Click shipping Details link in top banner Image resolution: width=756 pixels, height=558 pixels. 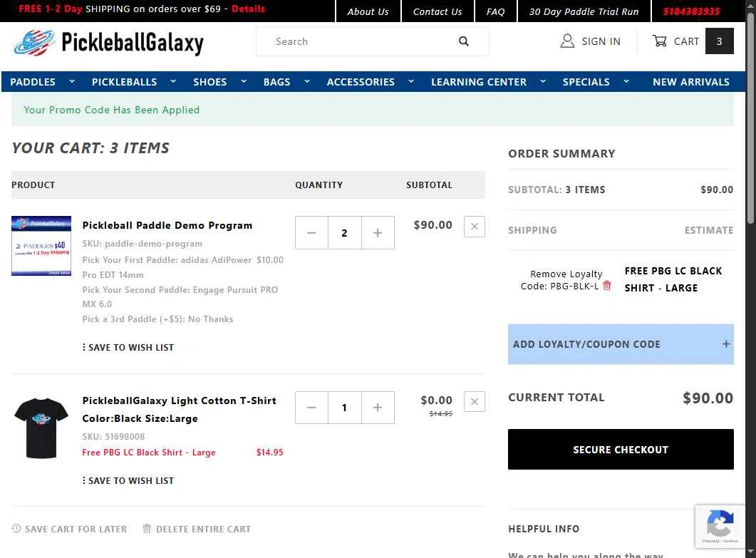pyautogui.click(x=248, y=9)
